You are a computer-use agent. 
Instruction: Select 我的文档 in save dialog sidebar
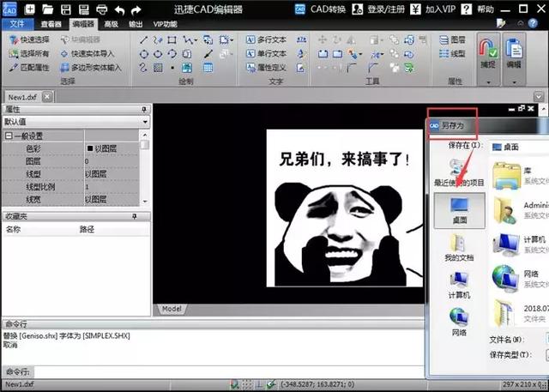click(x=459, y=247)
